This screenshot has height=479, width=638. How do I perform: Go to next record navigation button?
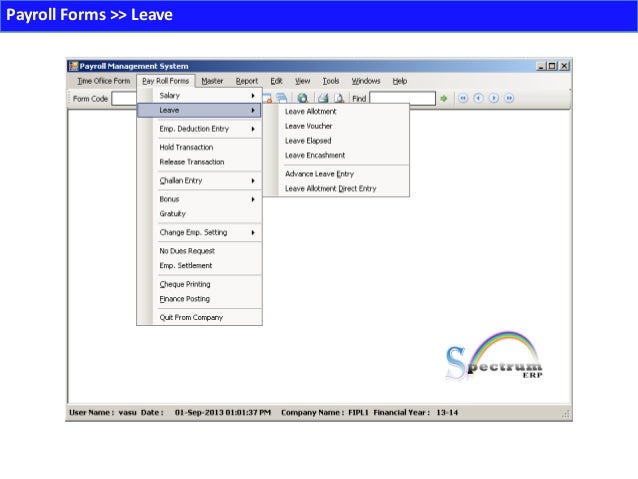[494, 98]
